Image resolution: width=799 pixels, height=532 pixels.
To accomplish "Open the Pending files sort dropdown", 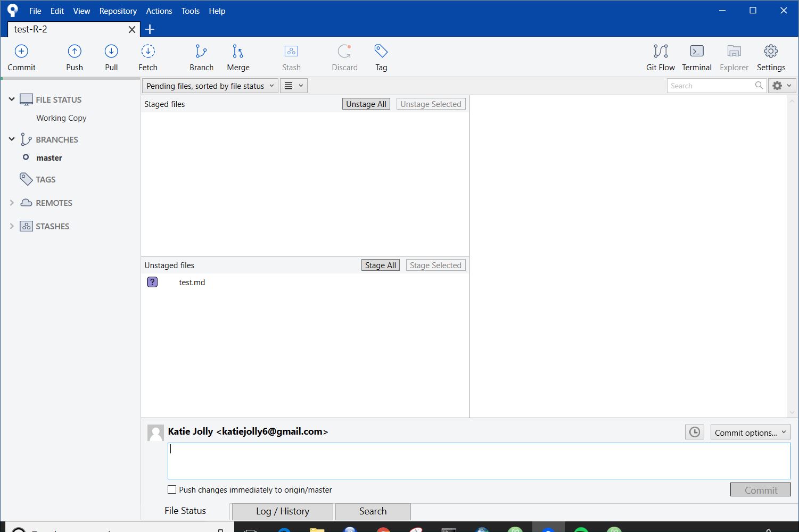I will tap(210, 86).
